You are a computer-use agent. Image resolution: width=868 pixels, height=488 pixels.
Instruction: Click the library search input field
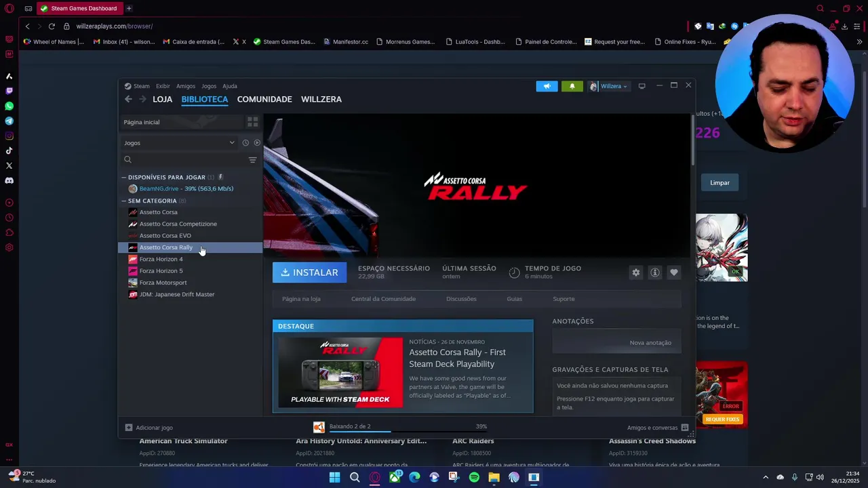(x=189, y=160)
